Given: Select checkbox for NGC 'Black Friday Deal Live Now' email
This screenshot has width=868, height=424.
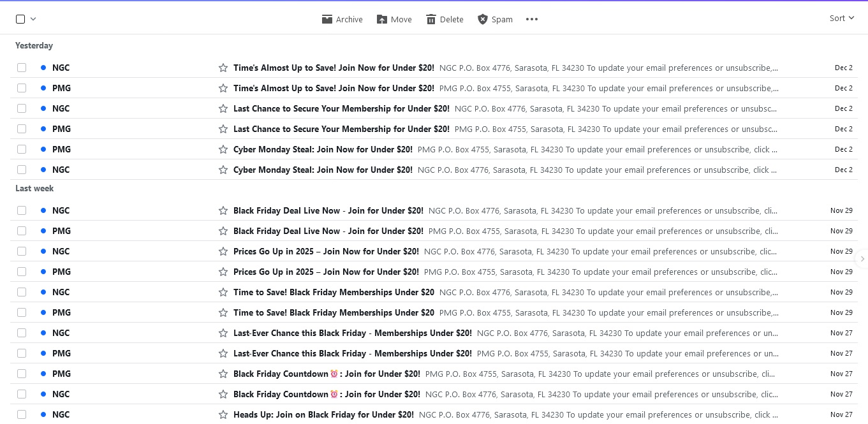Looking at the screenshot, I should click(22, 210).
